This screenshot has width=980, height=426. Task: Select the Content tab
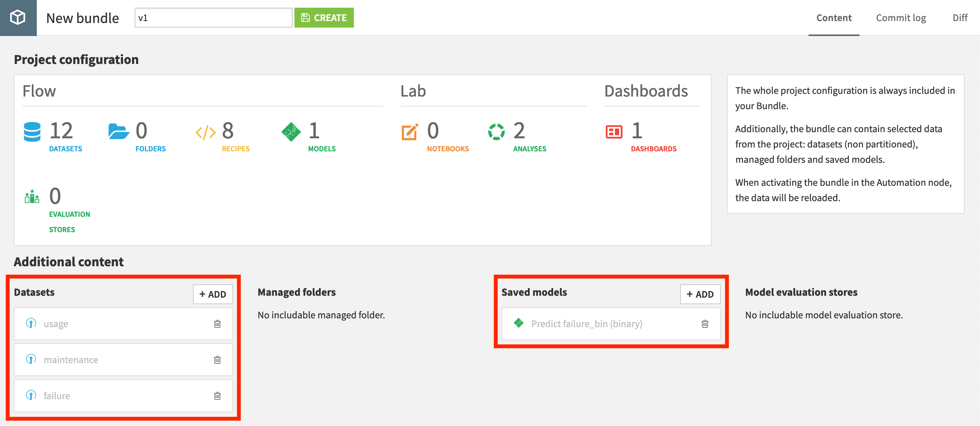[x=834, y=18]
